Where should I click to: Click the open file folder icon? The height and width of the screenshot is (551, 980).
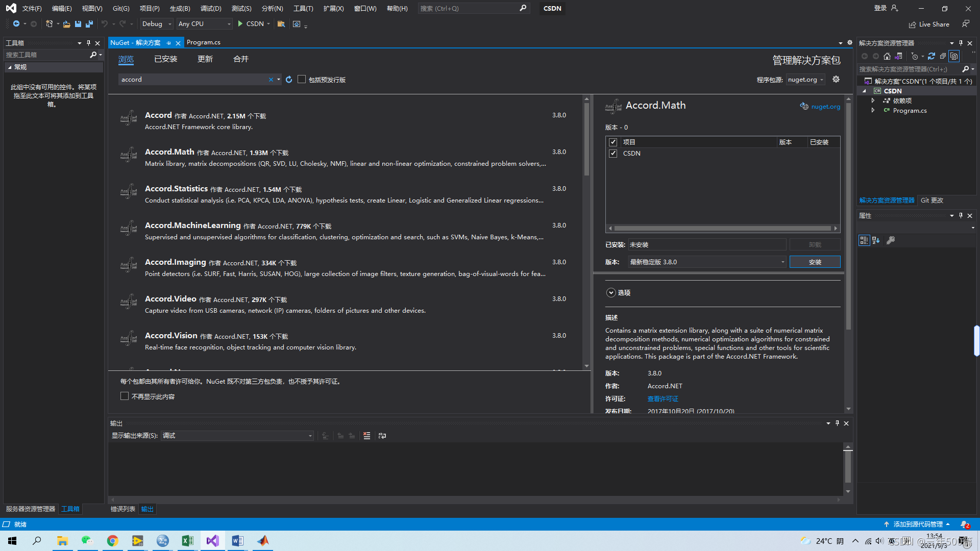coord(66,24)
